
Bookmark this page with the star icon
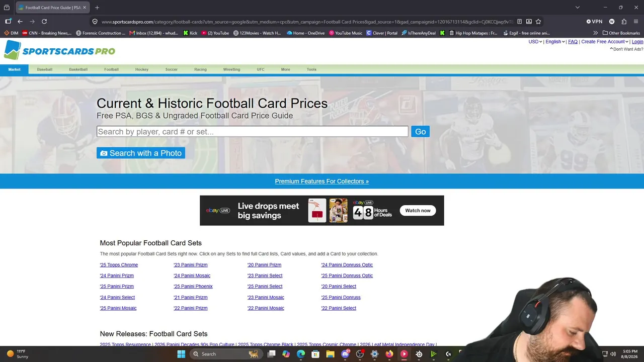click(538, 22)
